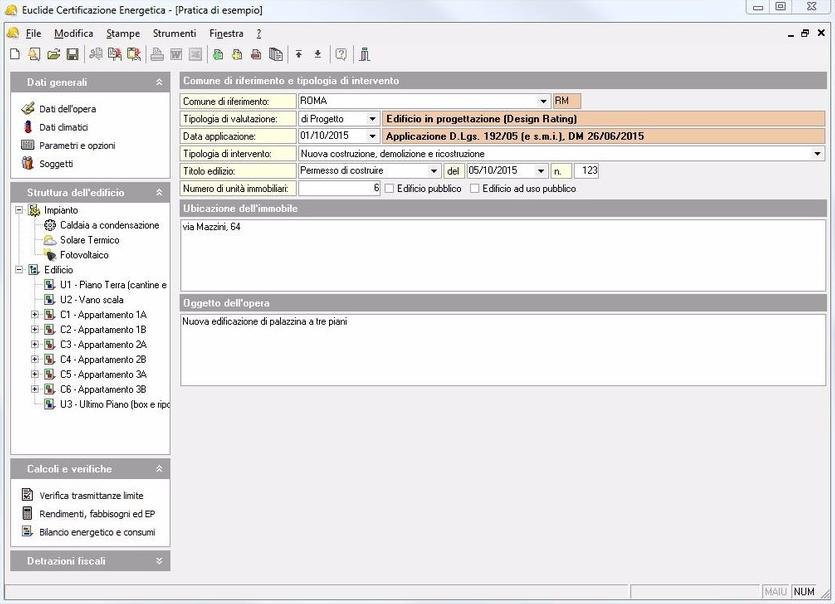Open Tipologia di intervento dropdown

[x=817, y=154]
